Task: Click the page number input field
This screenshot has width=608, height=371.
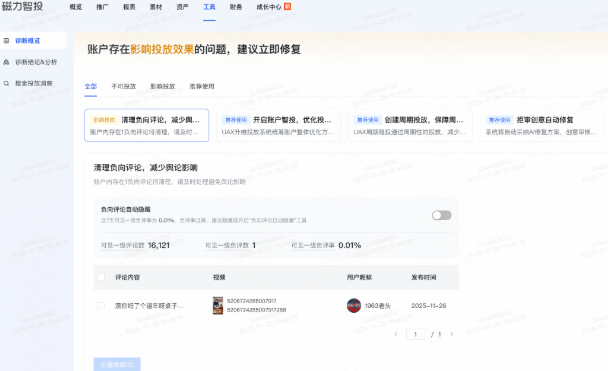Action: [x=415, y=334]
